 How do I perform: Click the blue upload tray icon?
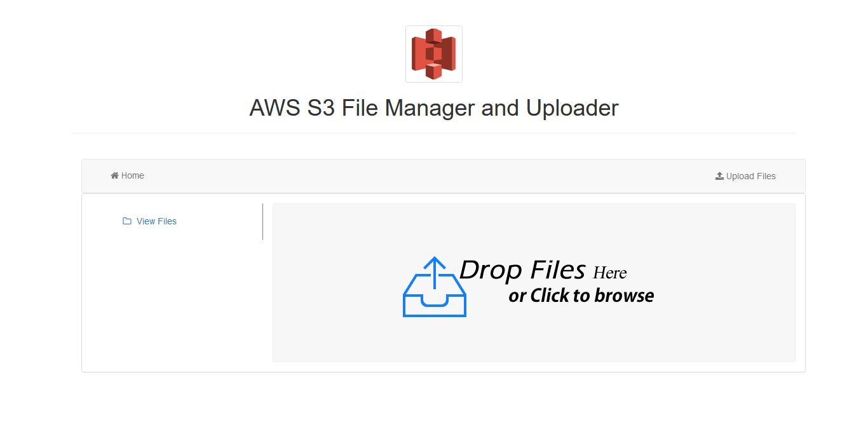pyautogui.click(x=435, y=299)
